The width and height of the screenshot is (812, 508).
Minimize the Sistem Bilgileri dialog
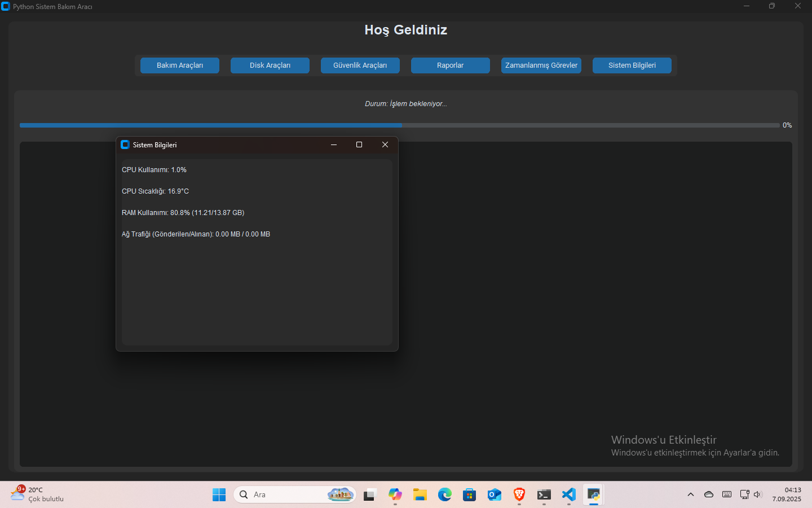point(334,145)
